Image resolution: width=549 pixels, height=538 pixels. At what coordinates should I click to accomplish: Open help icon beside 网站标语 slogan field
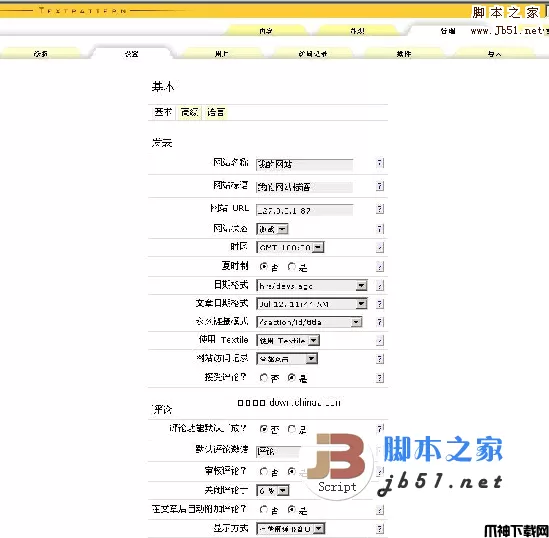pyautogui.click(x=380, y=186)
